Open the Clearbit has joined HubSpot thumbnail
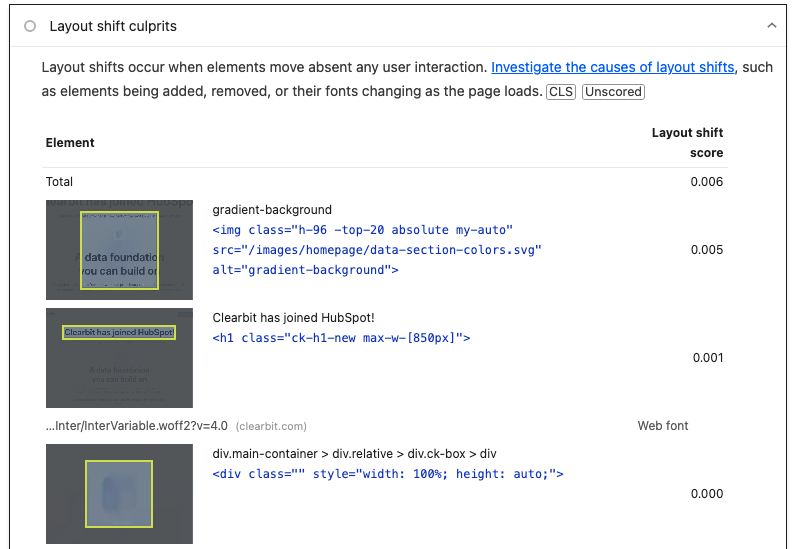The width and height of the screenshot is (800, 549). tap(119, 358)
